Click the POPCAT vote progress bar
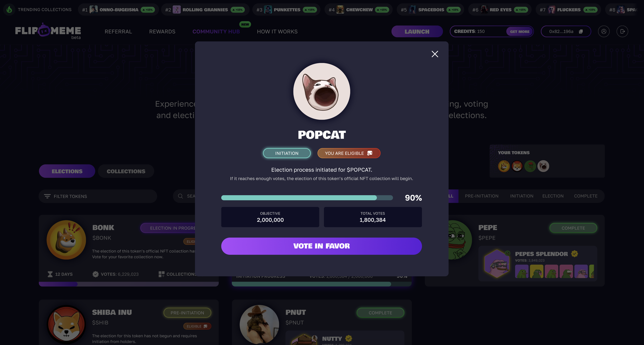Viewport: 644px width, 345px height. (x=307, y=198)
